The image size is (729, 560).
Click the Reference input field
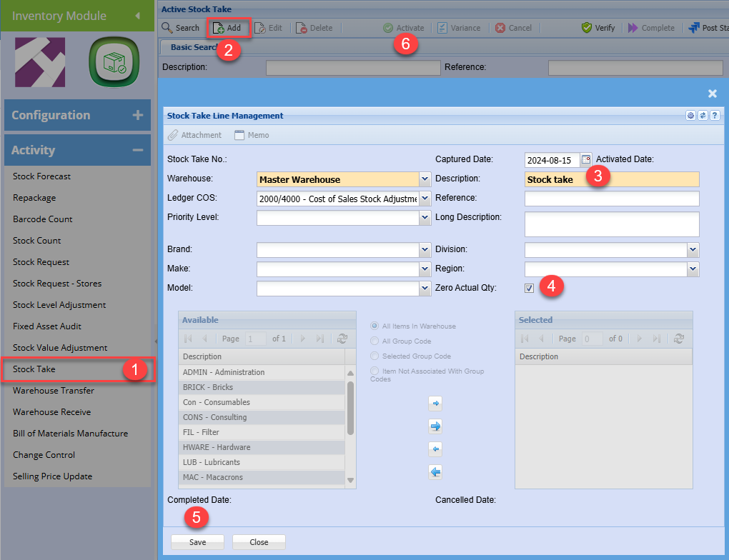pos(611,198)
